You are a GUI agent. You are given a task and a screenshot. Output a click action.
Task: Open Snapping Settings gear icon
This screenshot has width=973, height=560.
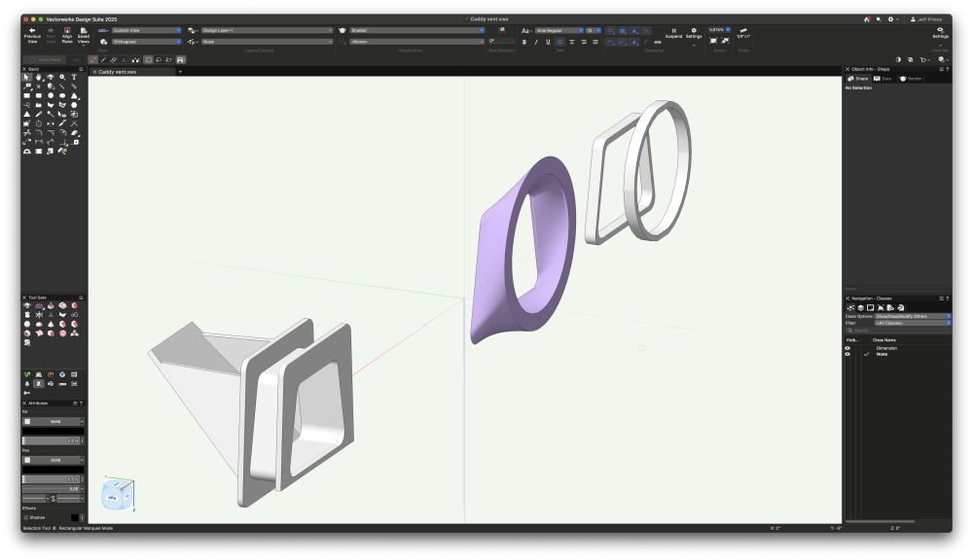coord(694,31)
